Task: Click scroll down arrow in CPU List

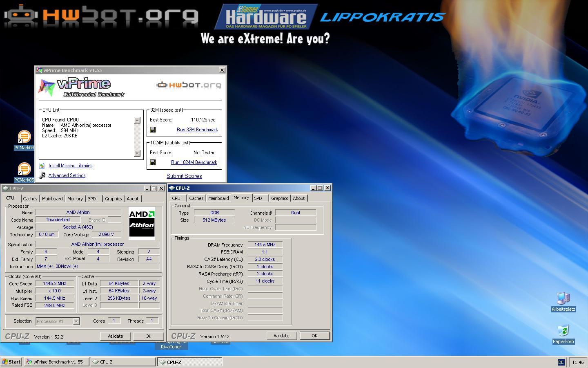Action: [137, 153]
